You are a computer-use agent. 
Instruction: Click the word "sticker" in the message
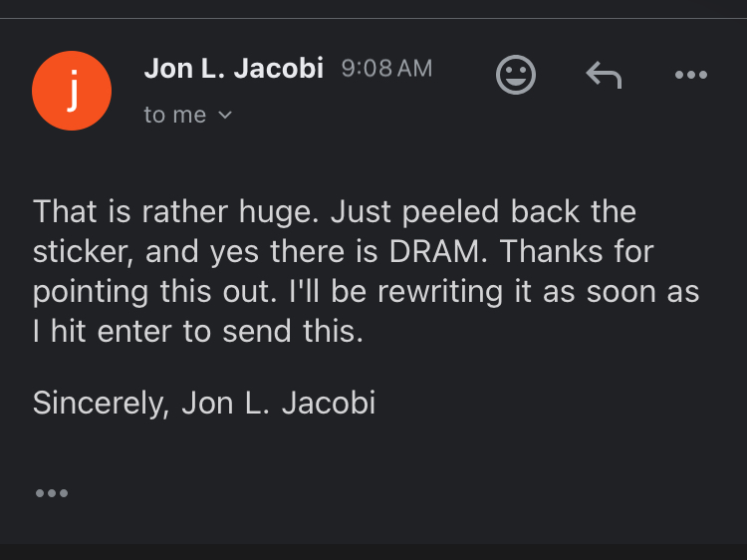[x=81, y=252]
